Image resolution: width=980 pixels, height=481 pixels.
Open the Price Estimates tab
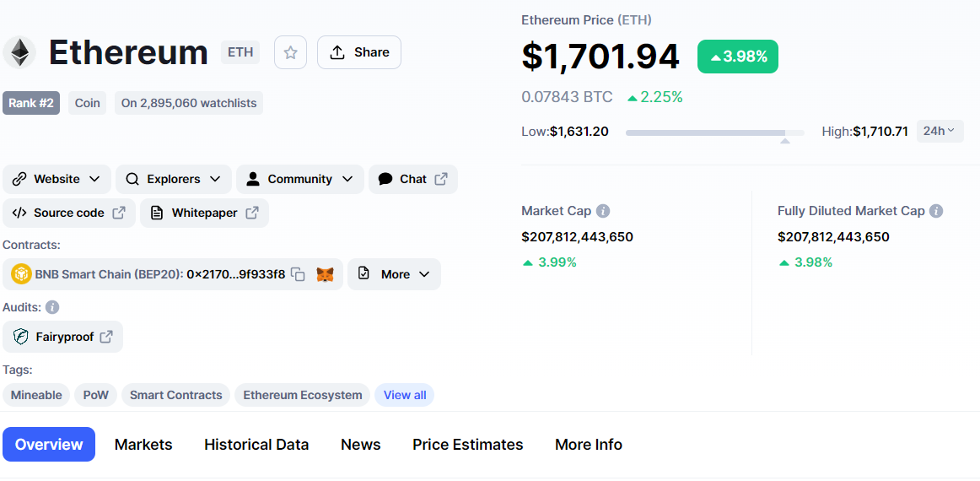tap(467, 445)
